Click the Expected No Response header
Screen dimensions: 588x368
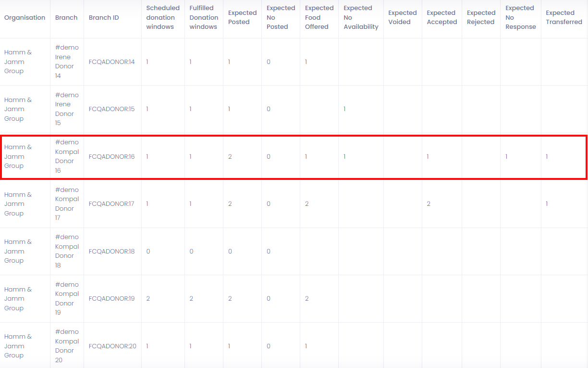point(520,18)
